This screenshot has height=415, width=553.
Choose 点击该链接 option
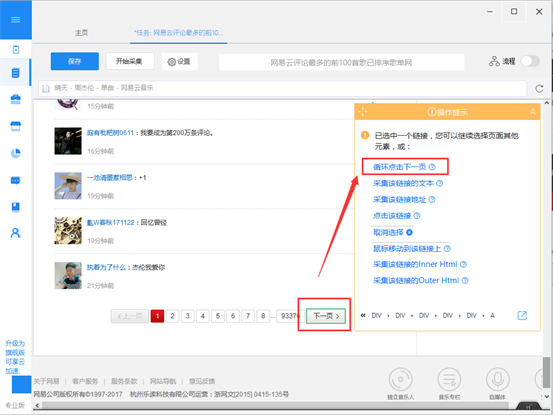point(392,216)
